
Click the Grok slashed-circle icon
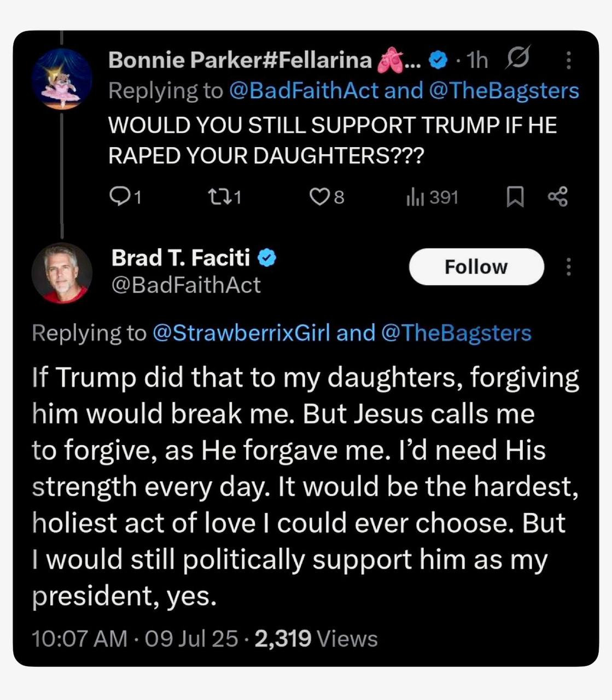point(517,58)
